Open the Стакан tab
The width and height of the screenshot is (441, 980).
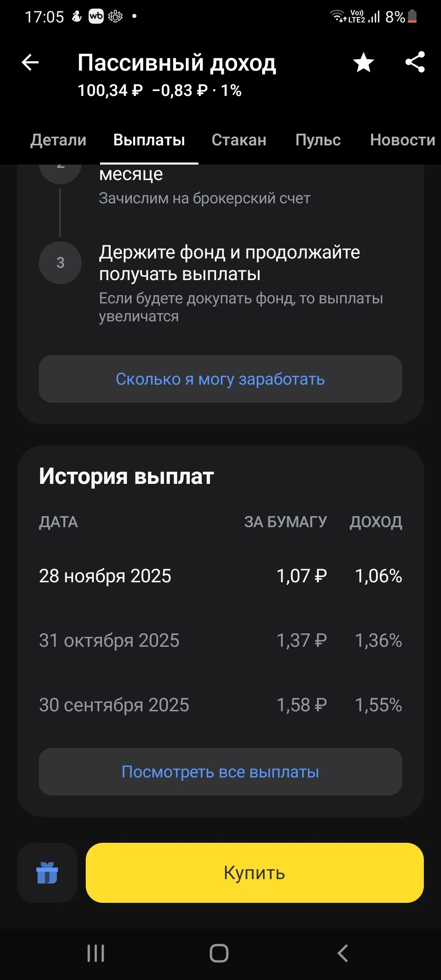pyautogui.click(x=239, y=140)
